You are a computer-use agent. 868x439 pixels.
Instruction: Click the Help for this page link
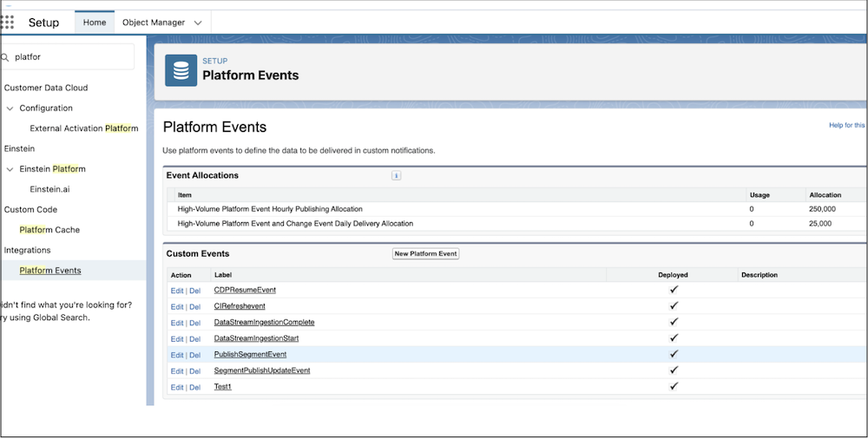(x=847, y=125)
